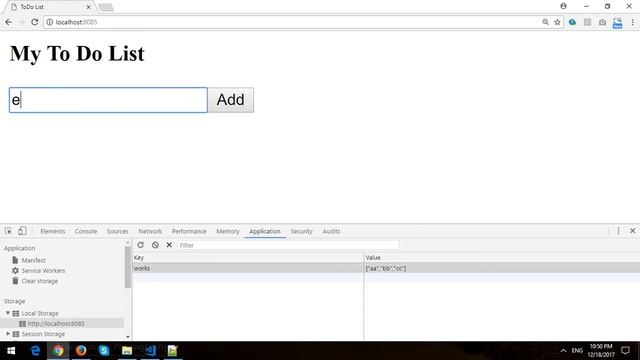
Task: Expand the Session Storage tree node
Action: (x=8, y=334)
